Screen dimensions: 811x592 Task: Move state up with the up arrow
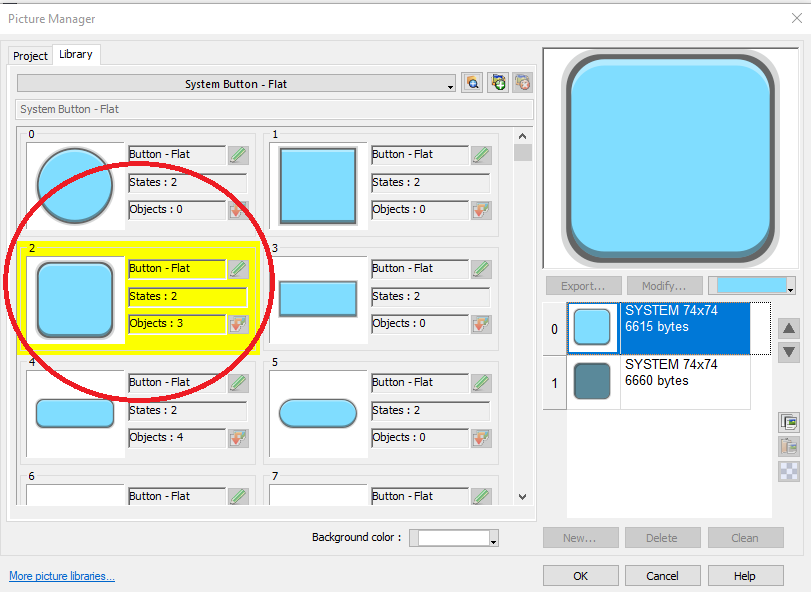coord(789,329)
